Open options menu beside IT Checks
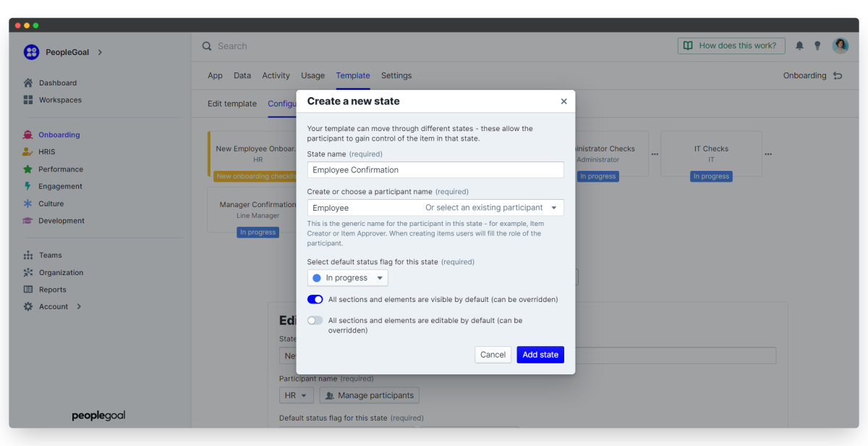The height and width of the screenshot is (446, 868). (768, 154)
